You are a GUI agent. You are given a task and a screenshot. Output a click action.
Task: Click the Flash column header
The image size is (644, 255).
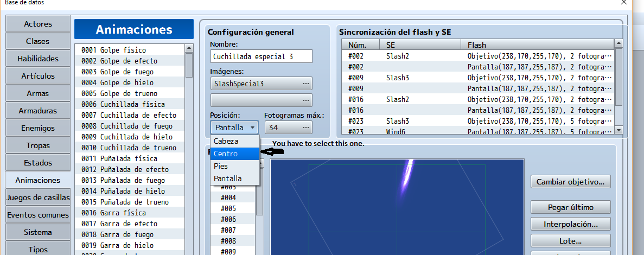tap(538, 44)
